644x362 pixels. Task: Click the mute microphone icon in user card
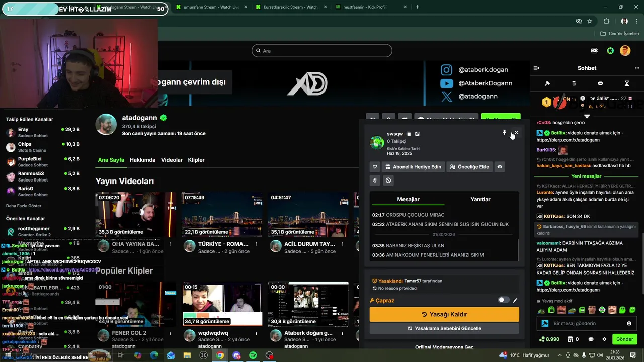pos(375,180)
